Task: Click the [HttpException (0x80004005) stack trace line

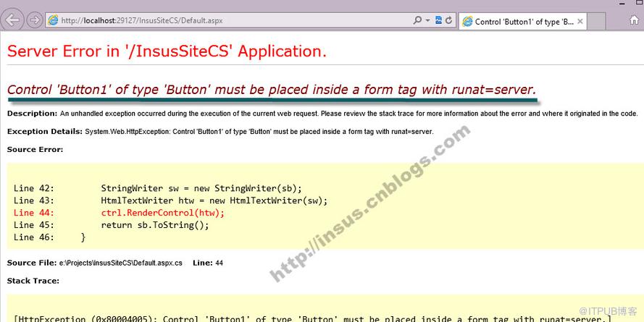Action: point(312,318)
